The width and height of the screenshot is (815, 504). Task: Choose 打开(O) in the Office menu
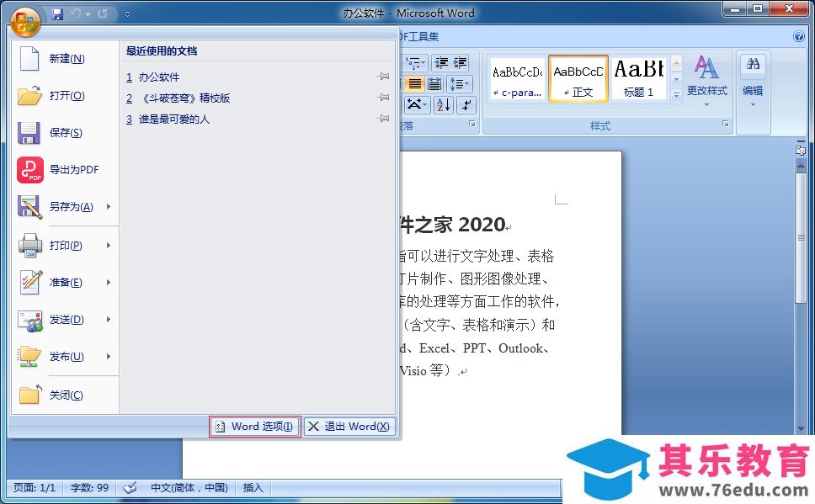(x=66, y=96)
